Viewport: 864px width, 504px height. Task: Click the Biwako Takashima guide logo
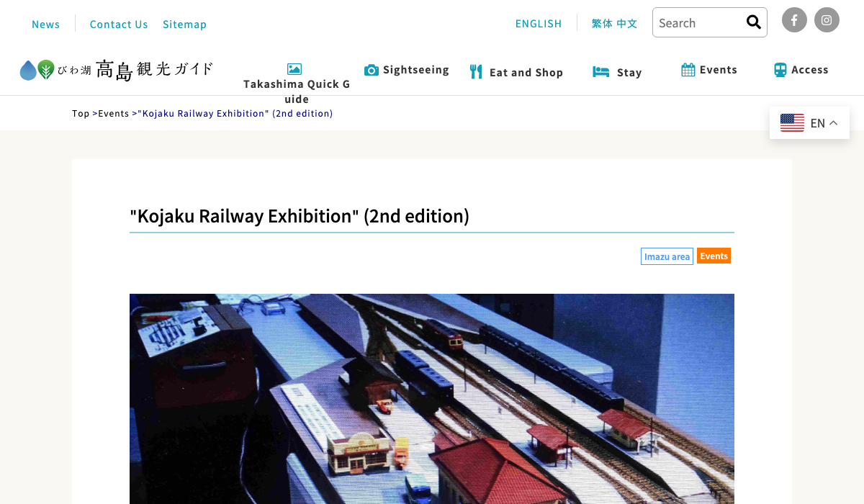tap(117, 70)
